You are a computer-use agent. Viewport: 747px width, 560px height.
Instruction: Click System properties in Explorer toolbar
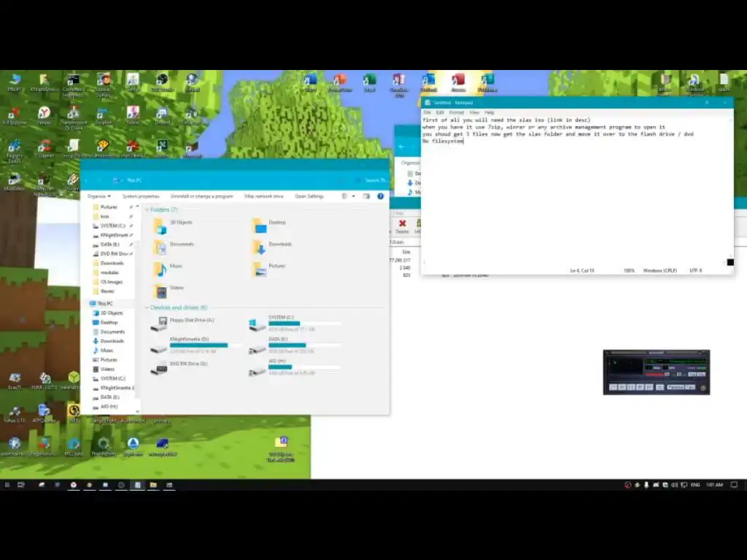141,196
